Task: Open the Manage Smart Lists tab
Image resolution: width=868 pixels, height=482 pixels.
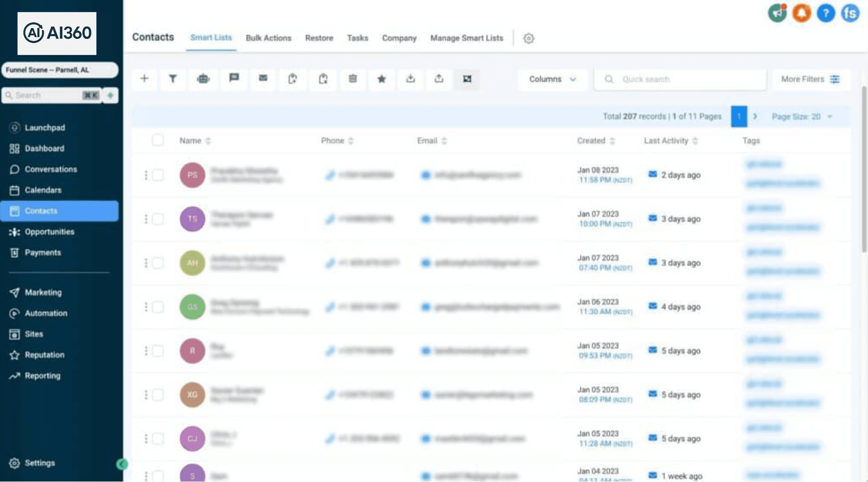Action: point(466,38)
